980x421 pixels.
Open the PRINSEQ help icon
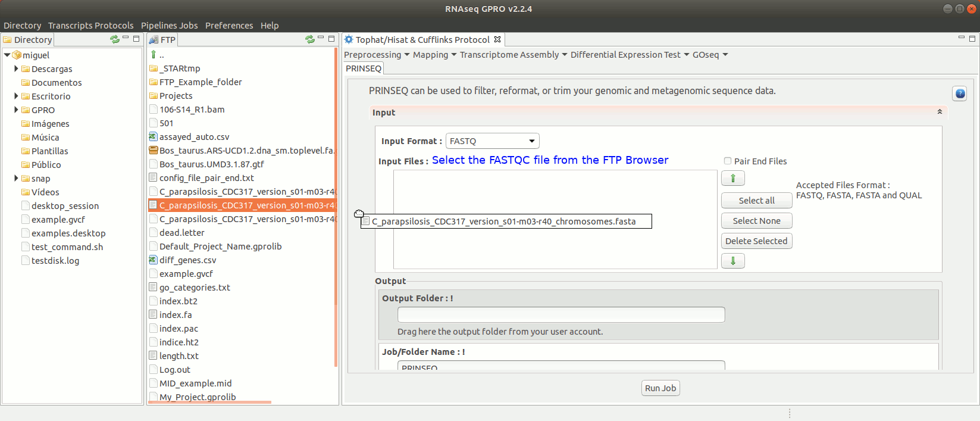959,93
